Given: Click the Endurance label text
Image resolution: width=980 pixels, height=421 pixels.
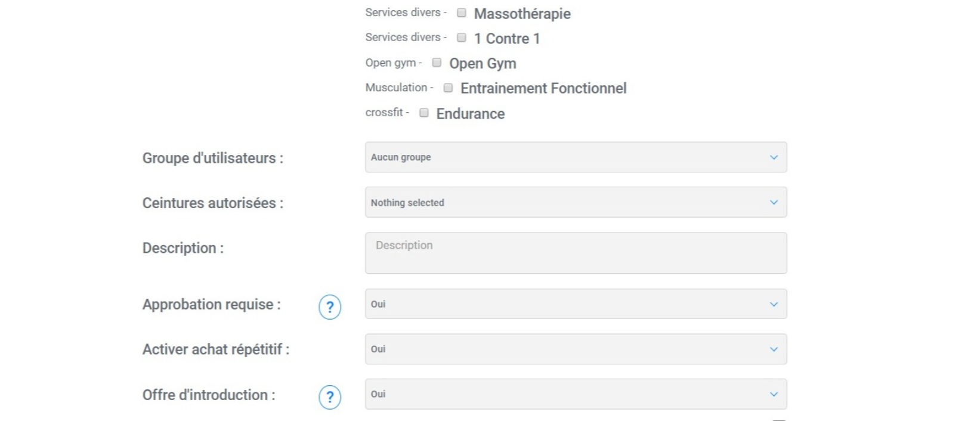Looking at the screenshot, I should coord(470,114).
